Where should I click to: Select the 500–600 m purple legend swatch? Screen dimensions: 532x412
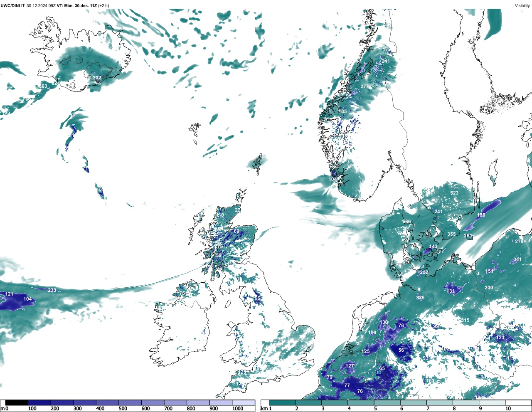point(130,402)
